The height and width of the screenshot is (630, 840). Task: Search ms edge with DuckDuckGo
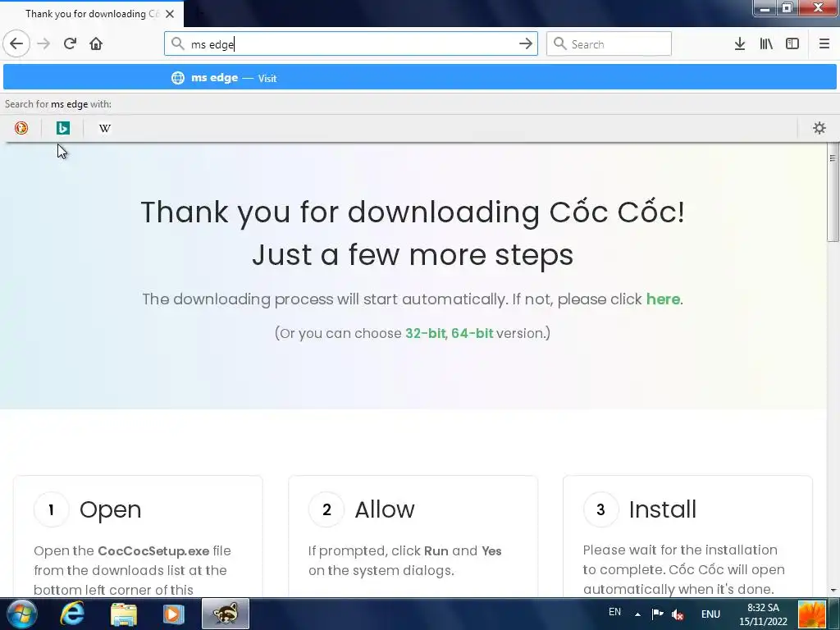coord(21,128)
